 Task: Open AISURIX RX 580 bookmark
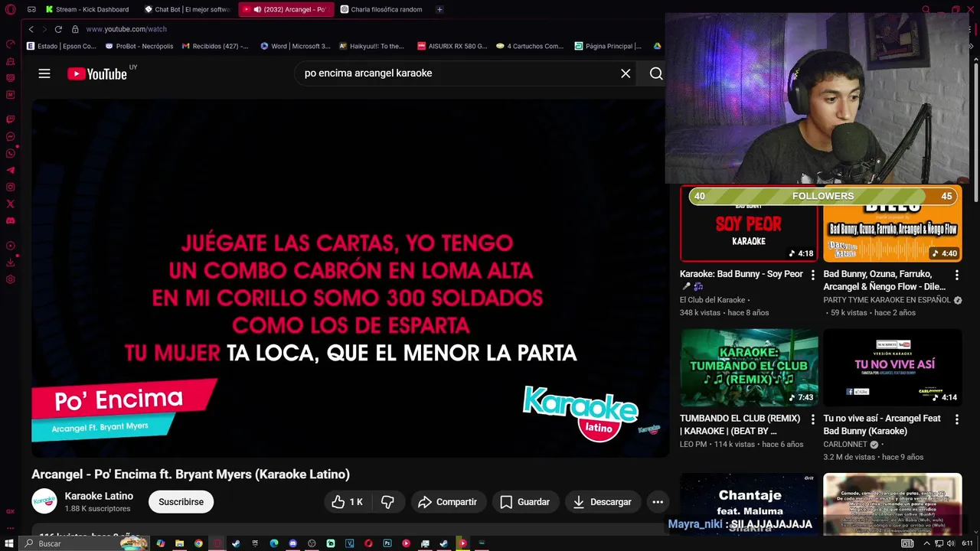(x=452, y=46)
